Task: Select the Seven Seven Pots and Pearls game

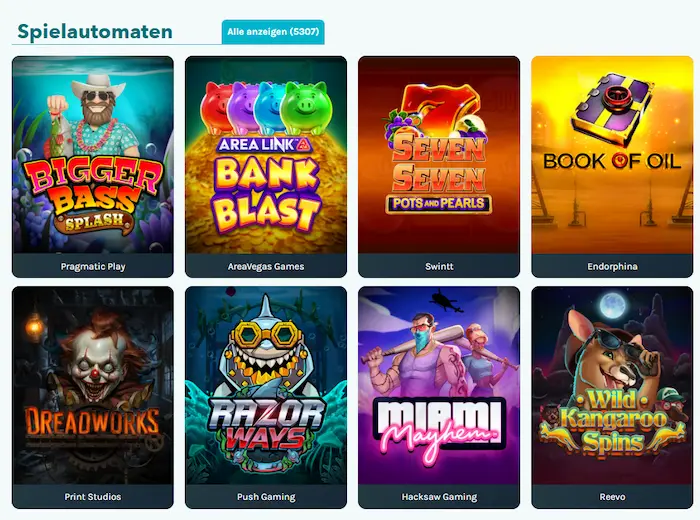Action: [439, 155]
